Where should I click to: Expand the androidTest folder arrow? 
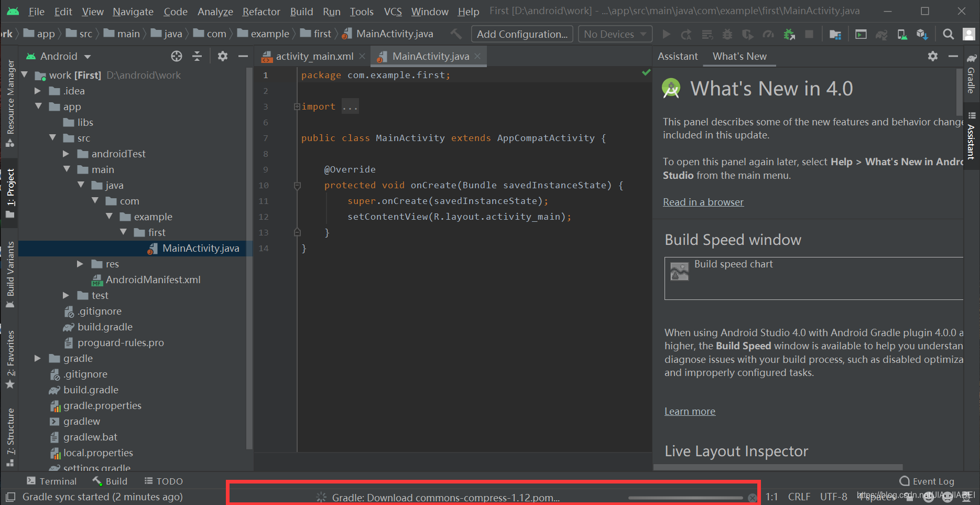(66, 154)
